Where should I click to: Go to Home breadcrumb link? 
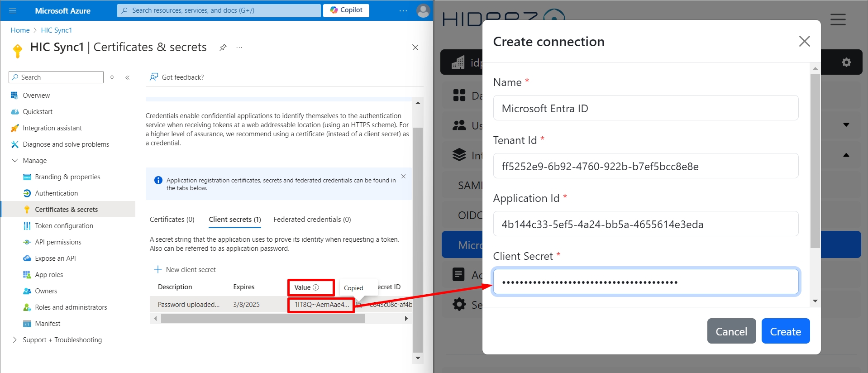[20, 30]
